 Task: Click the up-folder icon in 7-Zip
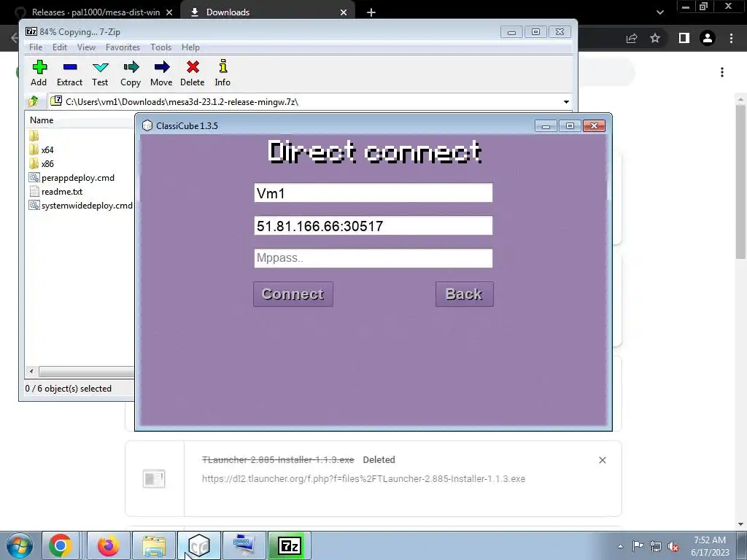click(x=34, y=101)
